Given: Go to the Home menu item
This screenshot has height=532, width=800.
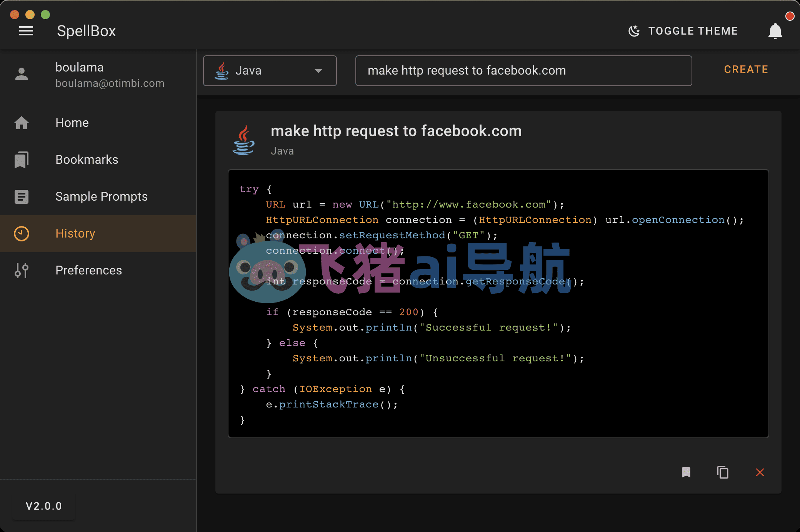Looking at the screenshot, I should [x=98, y=123].
